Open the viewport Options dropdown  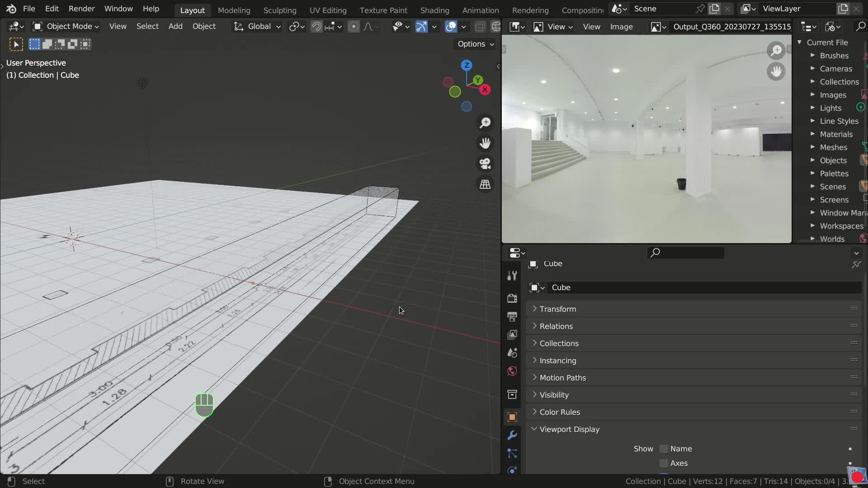(476, 44)
